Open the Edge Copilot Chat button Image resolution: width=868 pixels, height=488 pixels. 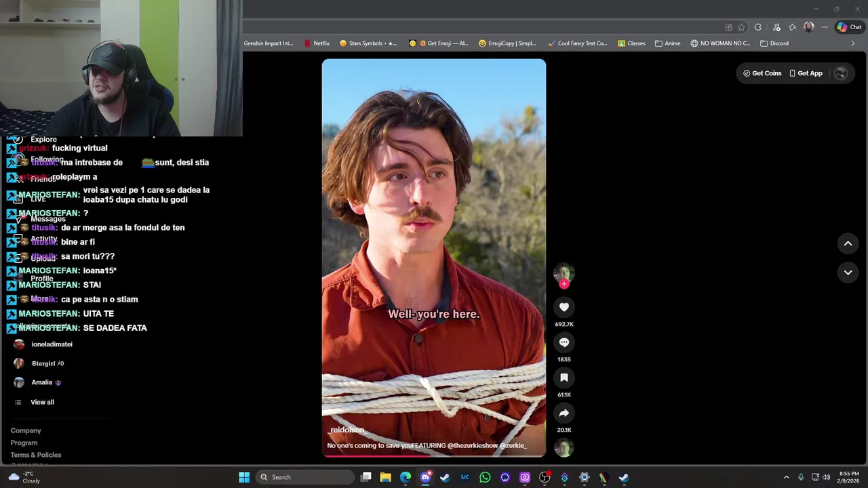coord(849,27)
